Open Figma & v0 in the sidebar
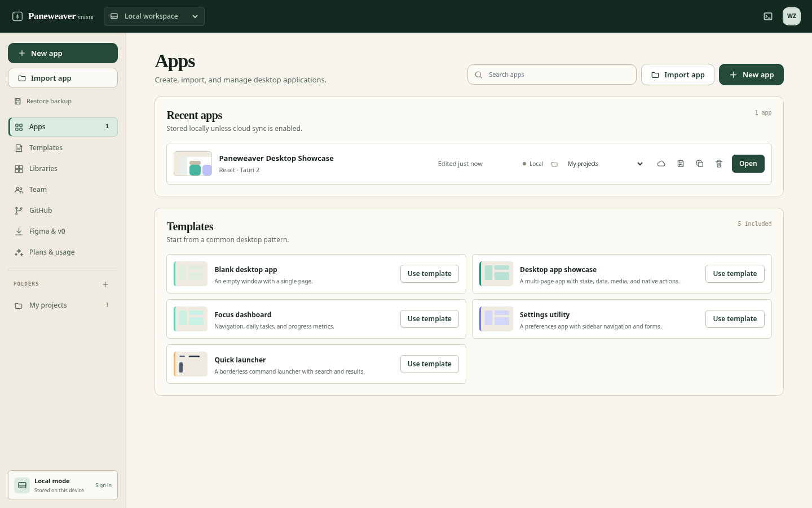This screenshot has width=812, height=508. coord(63,231)
